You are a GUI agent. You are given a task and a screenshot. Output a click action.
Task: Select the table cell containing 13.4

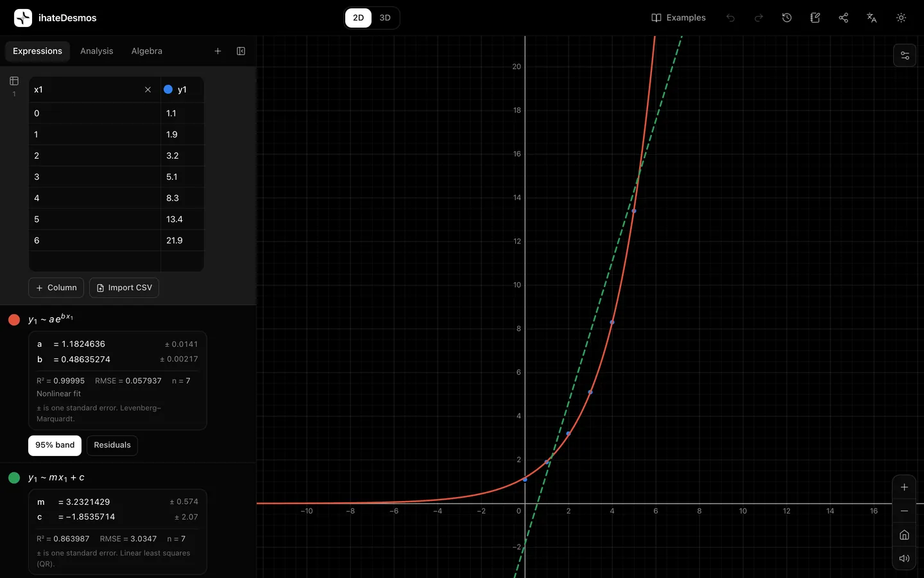pyautogui.click(x=182, y=219)
